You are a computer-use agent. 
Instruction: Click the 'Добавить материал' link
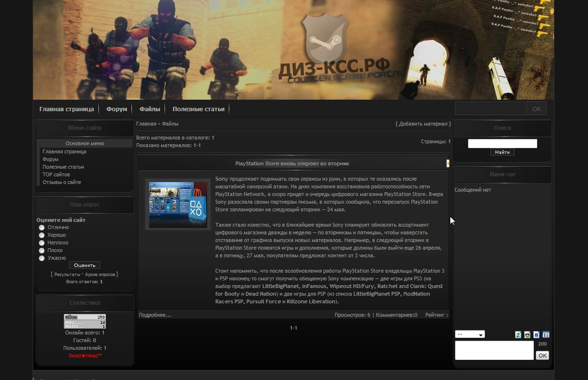point(423,124)
